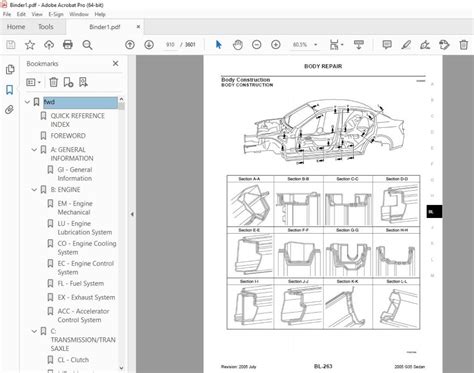Screen dimensions: 474x373
Task: Open the FL - Fuel System bookmark
Action: coord(81,284)
